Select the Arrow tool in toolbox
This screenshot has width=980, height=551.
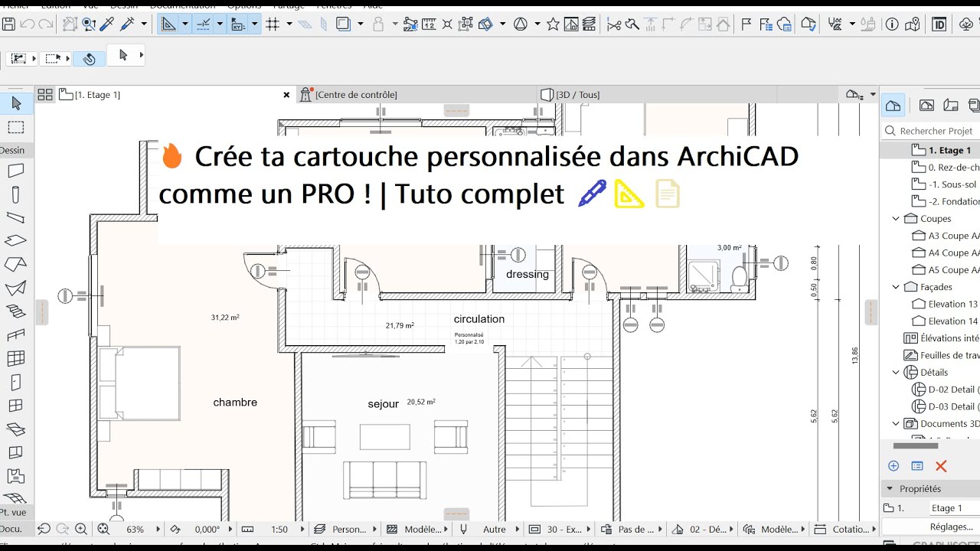click(x=16, y=103)
